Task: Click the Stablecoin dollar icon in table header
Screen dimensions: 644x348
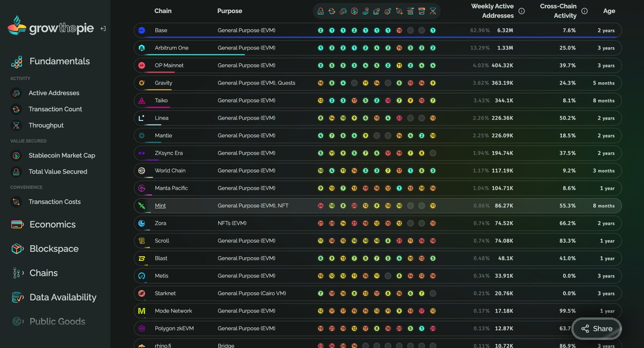Action: (x=354, y=11)
